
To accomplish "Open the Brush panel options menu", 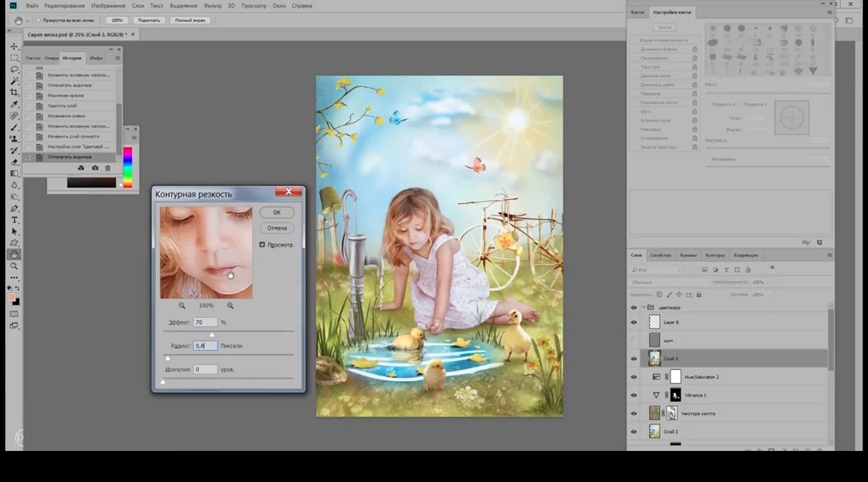I will click(829, 12).
